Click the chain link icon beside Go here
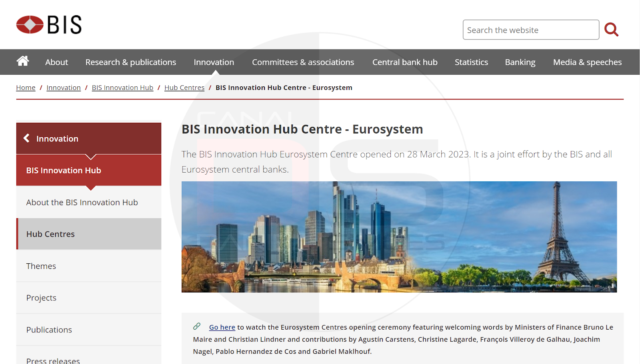Screen dimensions: 640x364 click(x=197, y=326)
